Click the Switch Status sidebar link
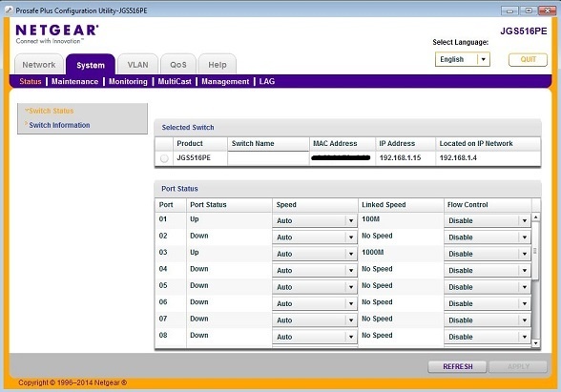The height and width of the screenshot is (392, 561). 51,111
